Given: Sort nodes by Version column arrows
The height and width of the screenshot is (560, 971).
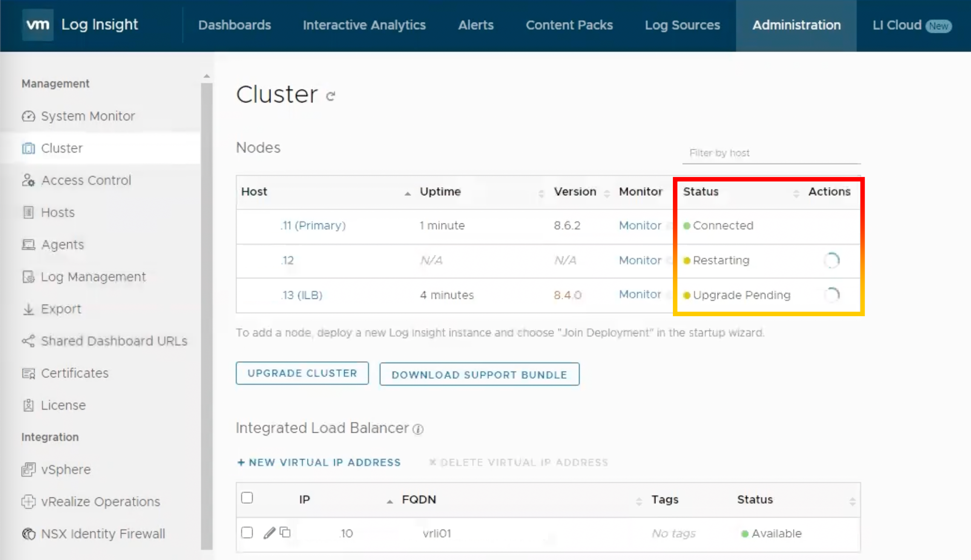Looking at the screenshot, I should (607, 194).
